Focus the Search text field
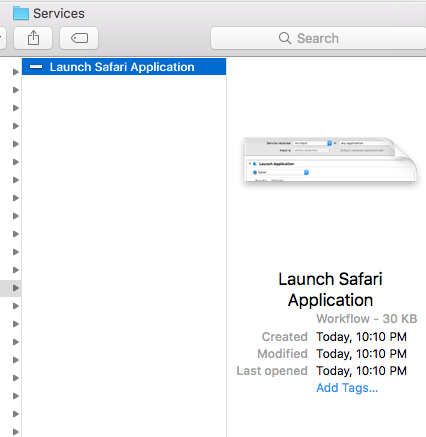The image size is (426, 437). pos(318,38)
